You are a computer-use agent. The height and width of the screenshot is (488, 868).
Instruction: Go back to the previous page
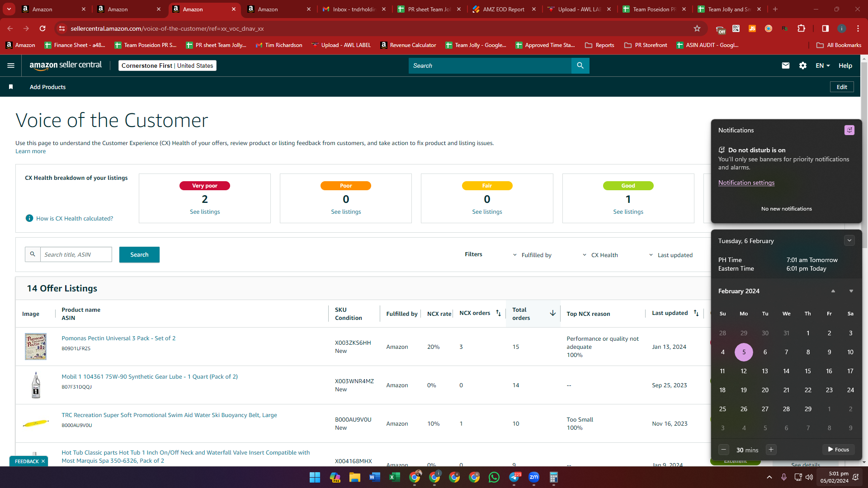[x=10, y=28]
